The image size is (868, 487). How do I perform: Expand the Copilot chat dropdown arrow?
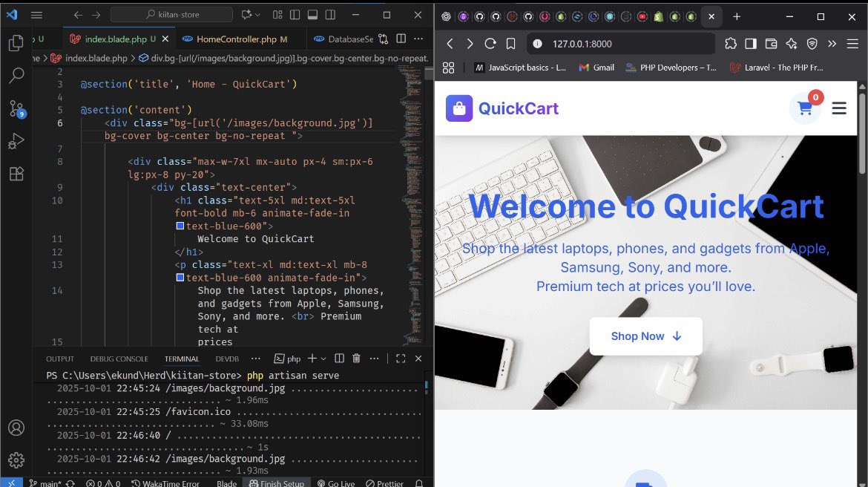pyautogui.click(x=258, y=15)
